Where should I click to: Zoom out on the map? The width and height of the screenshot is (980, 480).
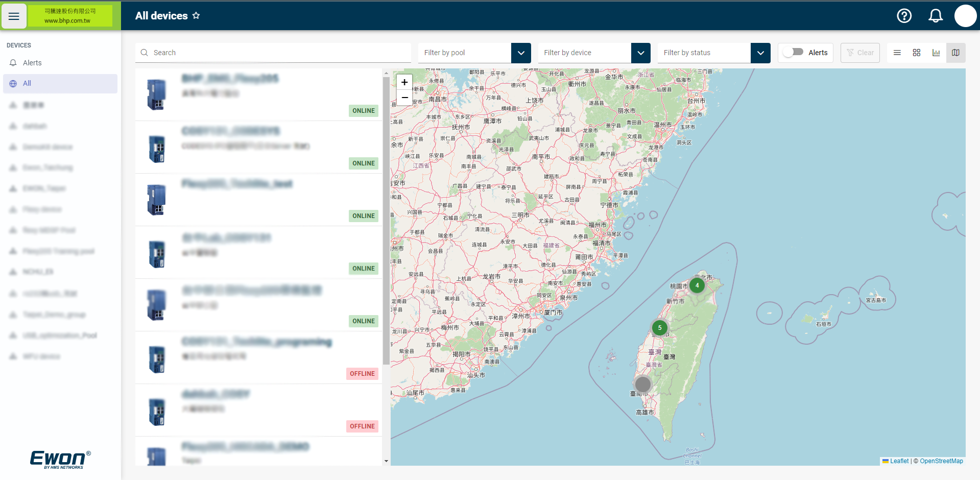click(x=404, y=98)
